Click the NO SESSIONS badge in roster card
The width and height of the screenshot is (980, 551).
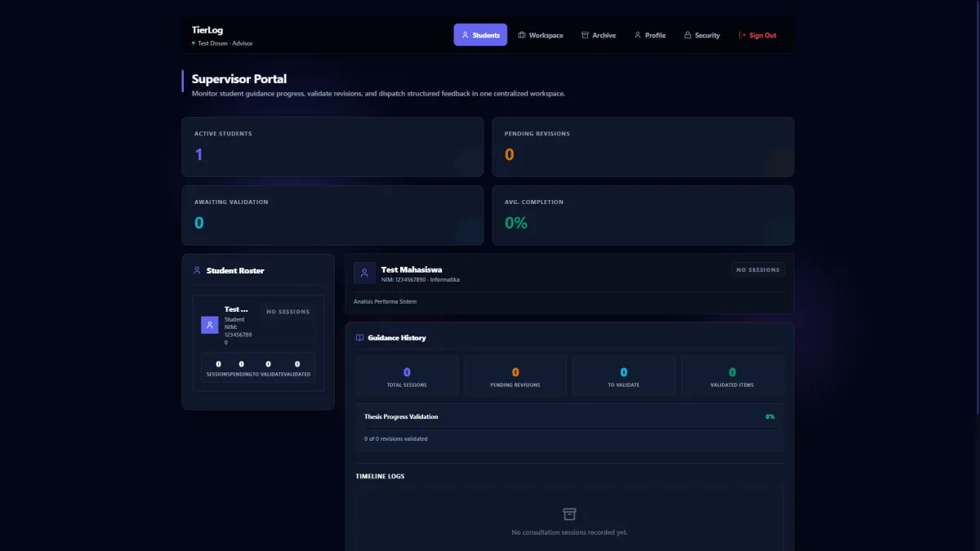[x=288, y=312]
